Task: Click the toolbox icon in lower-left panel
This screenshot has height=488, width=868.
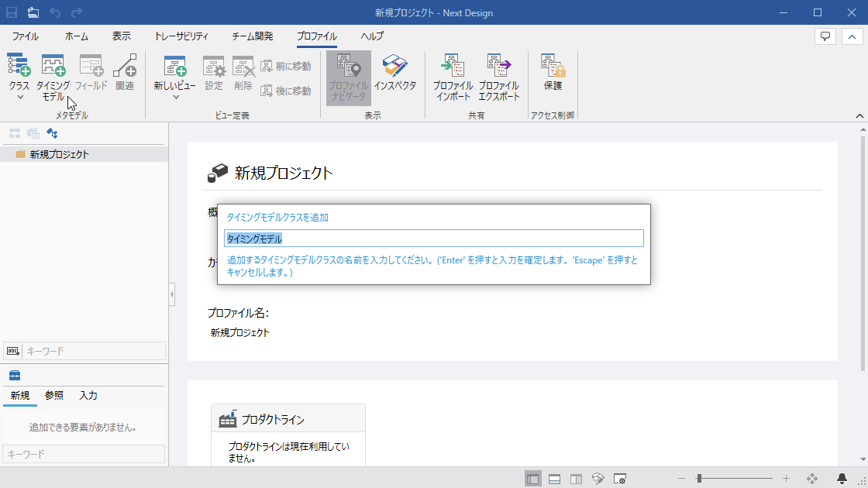Action: coord(15,376)
